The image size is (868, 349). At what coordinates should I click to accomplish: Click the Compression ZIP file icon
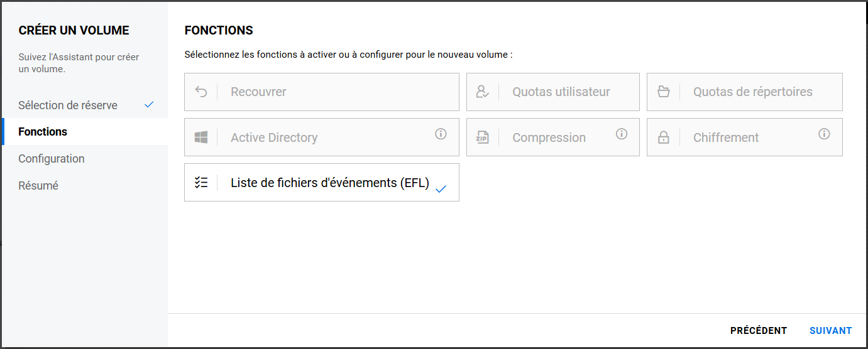[483, 137]
